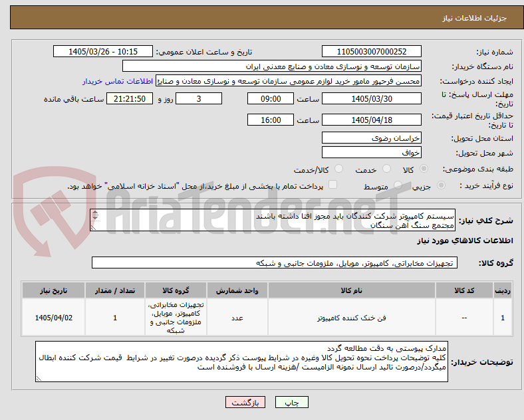Image resolution: width=524 pixels, height=420 pixels.
Task: Click the remaining days field showing 3
Action: [x=199, y=99]
